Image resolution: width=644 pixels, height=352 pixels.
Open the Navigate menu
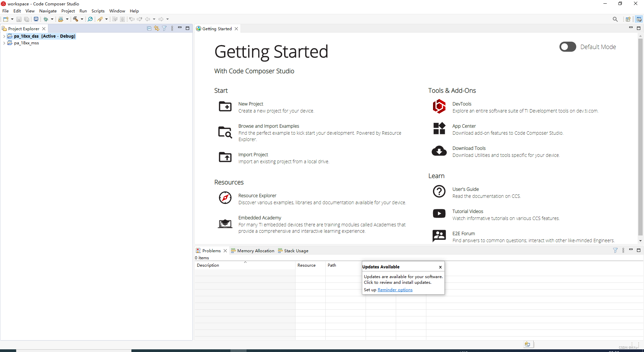[48, 11]
